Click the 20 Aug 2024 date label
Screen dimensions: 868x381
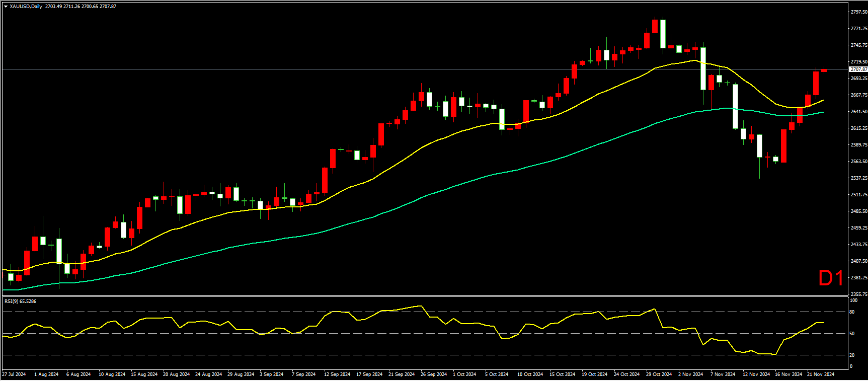(177, 374)
